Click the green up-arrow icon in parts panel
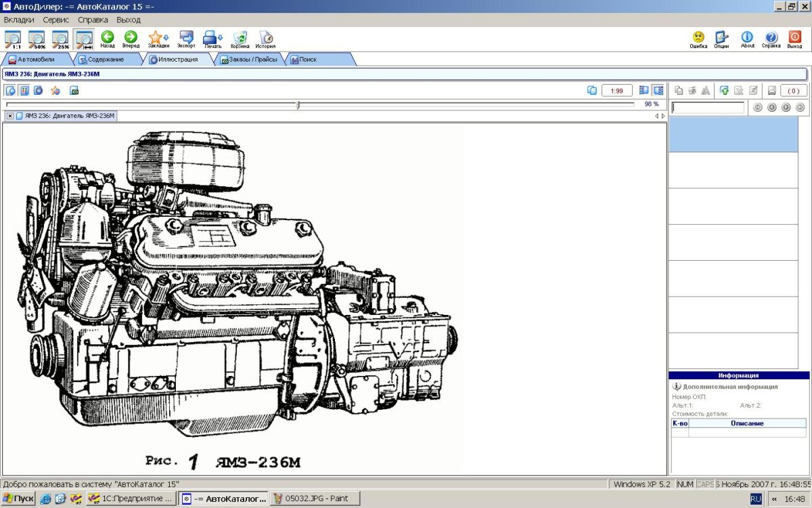 724,90
